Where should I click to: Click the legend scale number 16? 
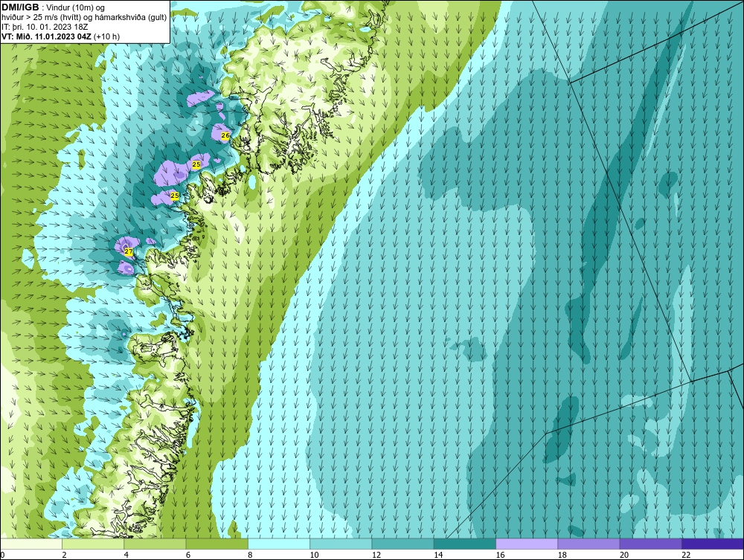pos(500,556)
